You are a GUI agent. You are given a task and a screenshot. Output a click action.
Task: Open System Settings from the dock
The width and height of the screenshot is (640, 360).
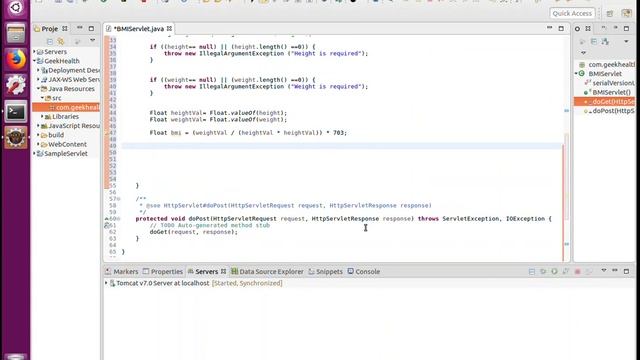[x=16, y=85]
